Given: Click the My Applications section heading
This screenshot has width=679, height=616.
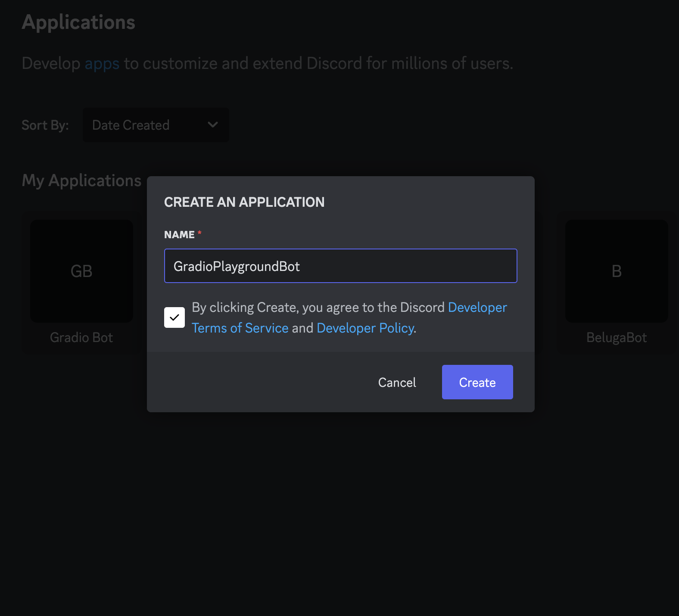Looking at the screenshot, I should click(x=81, y=180).
